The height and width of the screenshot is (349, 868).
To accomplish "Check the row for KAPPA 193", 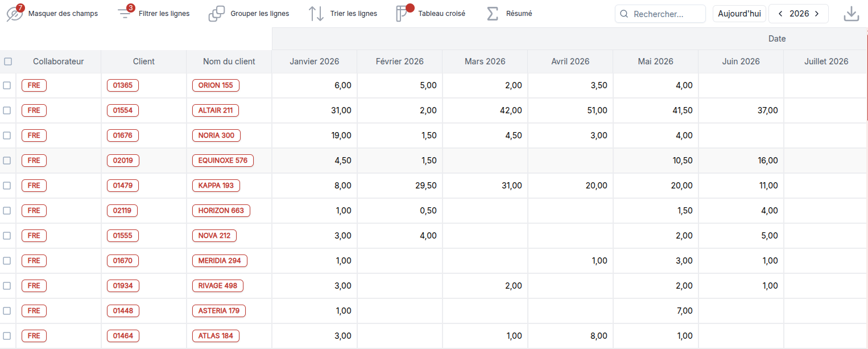I will point(7,186).
